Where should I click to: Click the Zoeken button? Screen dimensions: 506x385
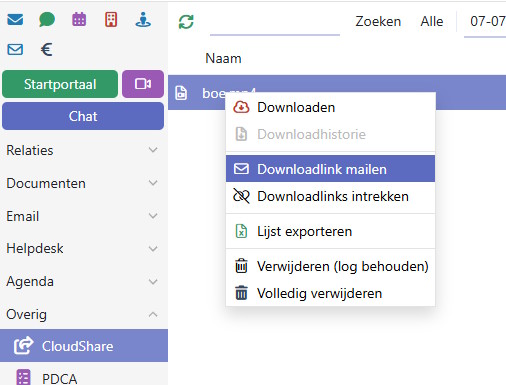point(378,22)
